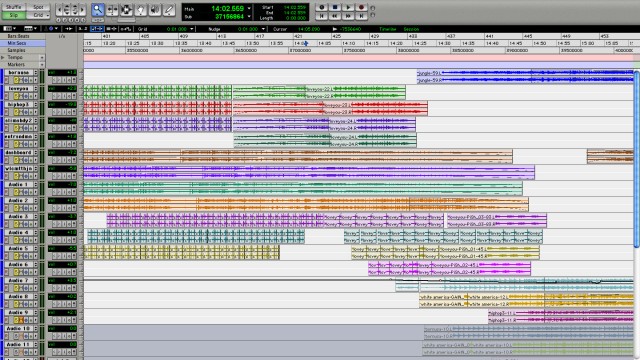Click the volume field of Audio 1 track
Viewport: 640px width, 360px height.
(62, 184)
